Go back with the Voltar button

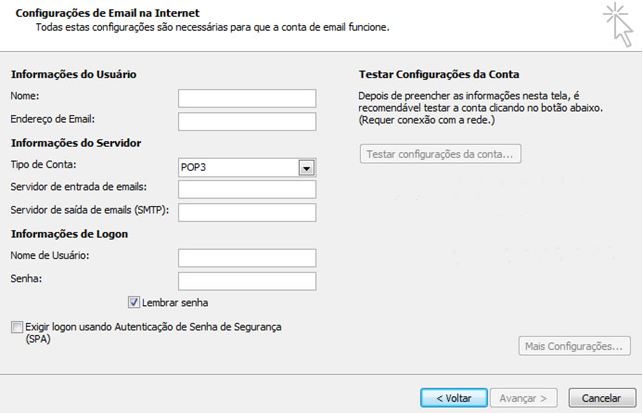pos(454,398)
